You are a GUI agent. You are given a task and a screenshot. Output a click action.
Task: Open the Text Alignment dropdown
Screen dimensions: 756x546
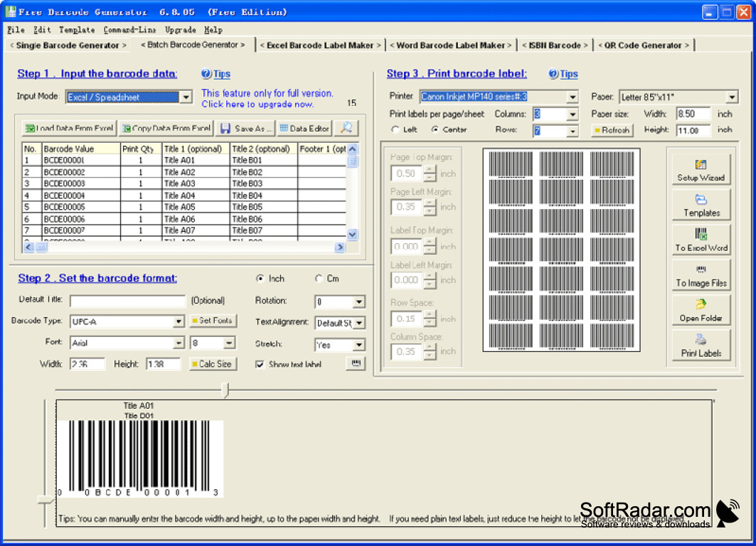(x=358, y=323)
